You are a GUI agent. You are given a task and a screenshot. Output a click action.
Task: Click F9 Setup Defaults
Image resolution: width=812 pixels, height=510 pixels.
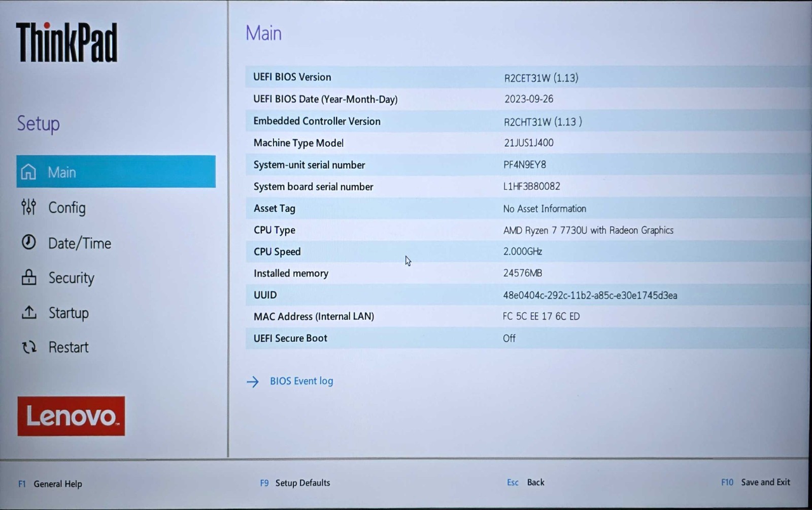(x=295, y=483)
